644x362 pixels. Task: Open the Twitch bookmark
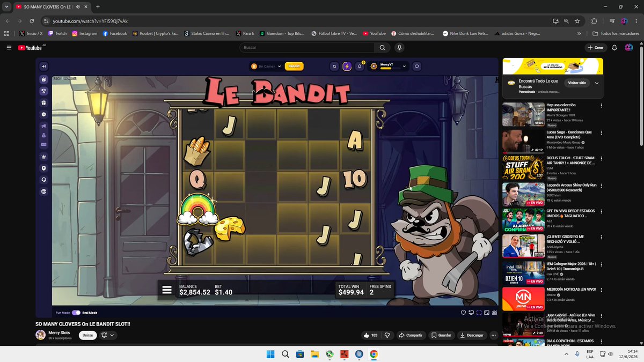tap(57, 33)
